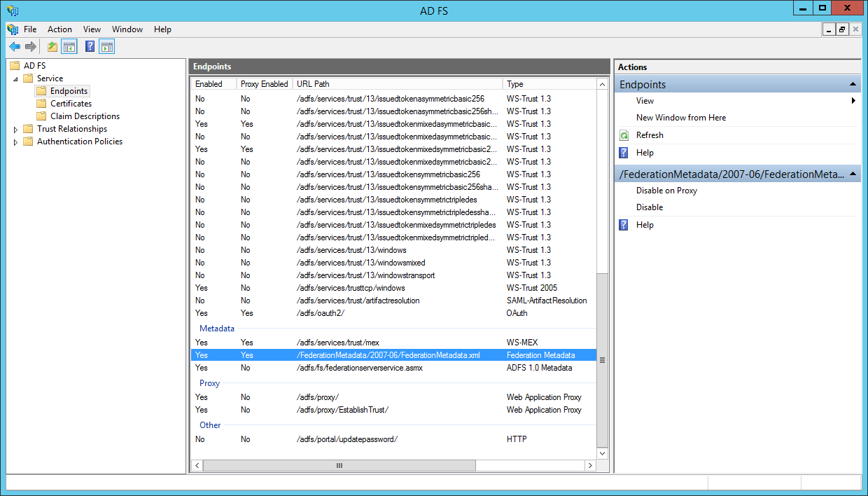Open Help using the toolbar question mark icon
868x496 pixels.
(x=88, y=46)
